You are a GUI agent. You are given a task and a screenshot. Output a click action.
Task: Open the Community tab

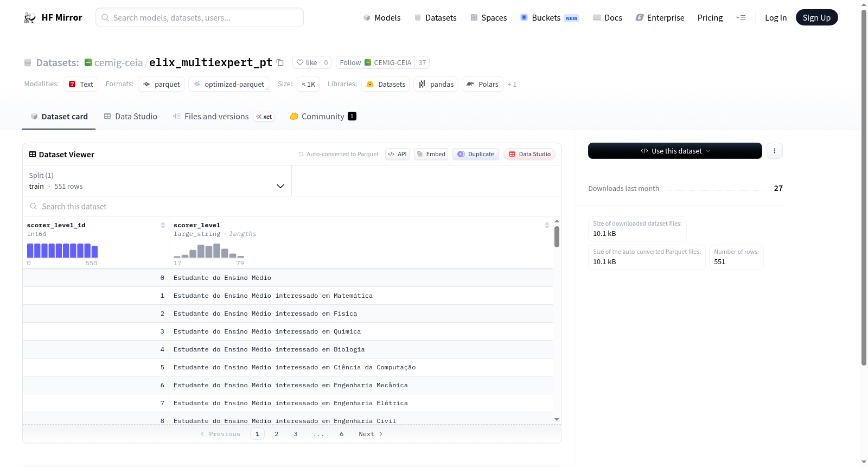point(323,117)
